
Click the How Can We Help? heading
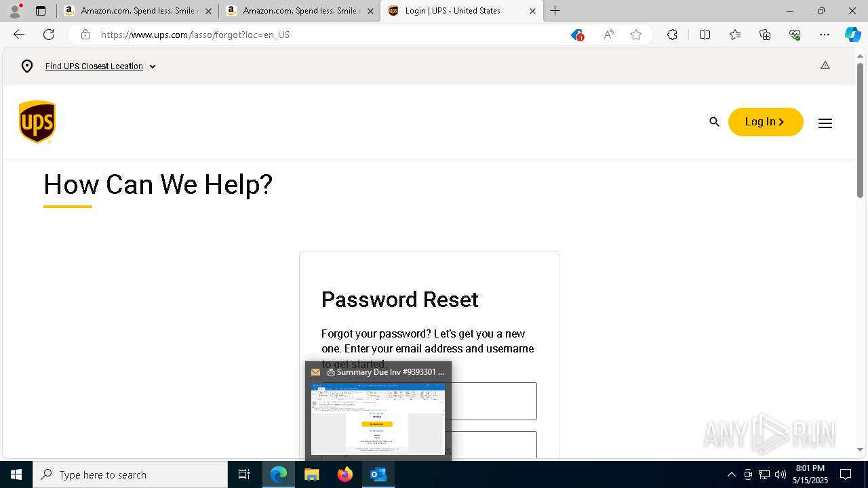(158, 184)
